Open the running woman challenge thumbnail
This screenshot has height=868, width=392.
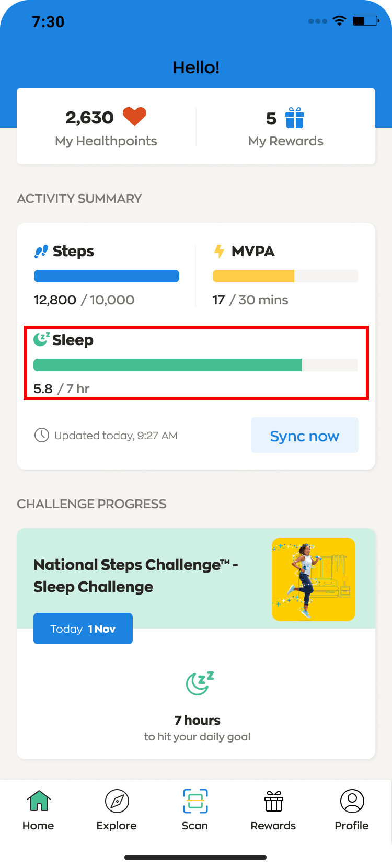coord(314,579)
